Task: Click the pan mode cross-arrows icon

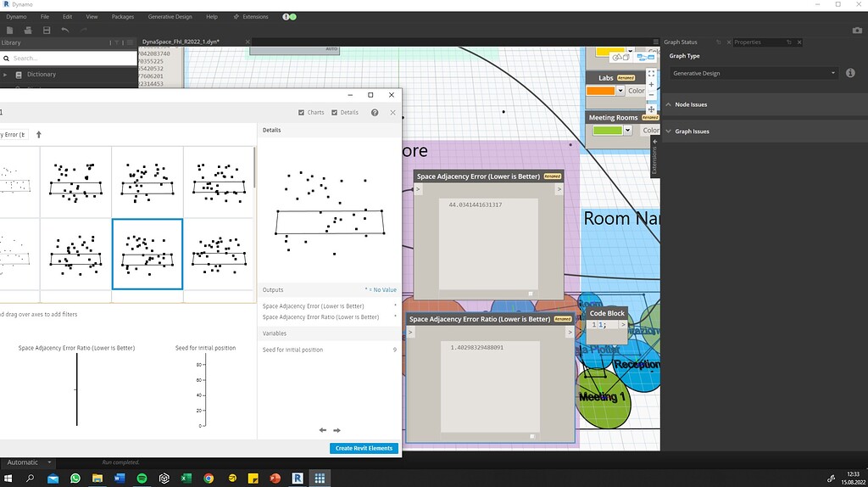Action: (651, 109)
